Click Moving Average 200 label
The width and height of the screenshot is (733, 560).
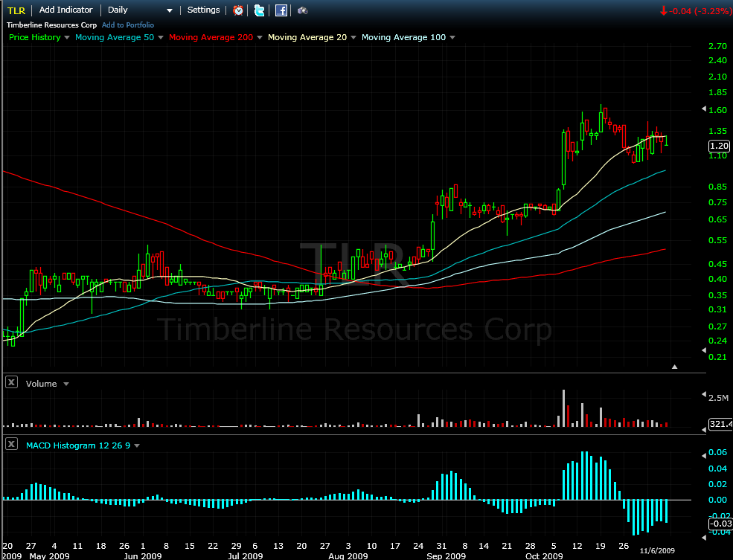coord(211,37)
